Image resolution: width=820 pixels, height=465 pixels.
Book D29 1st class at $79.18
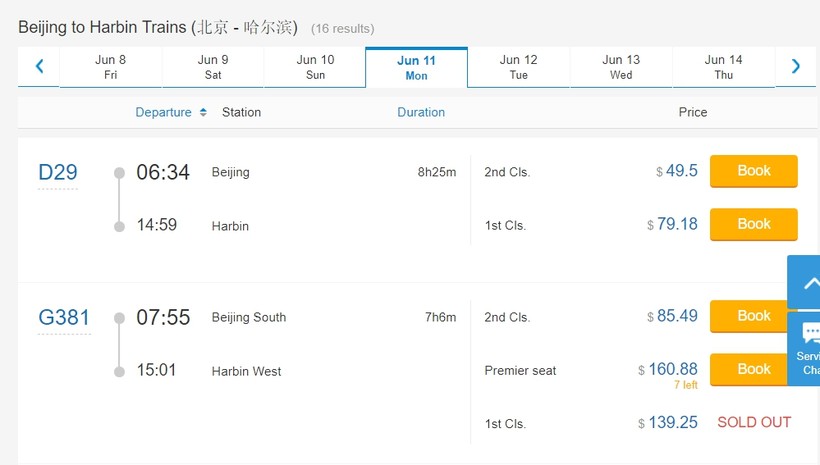753,224
